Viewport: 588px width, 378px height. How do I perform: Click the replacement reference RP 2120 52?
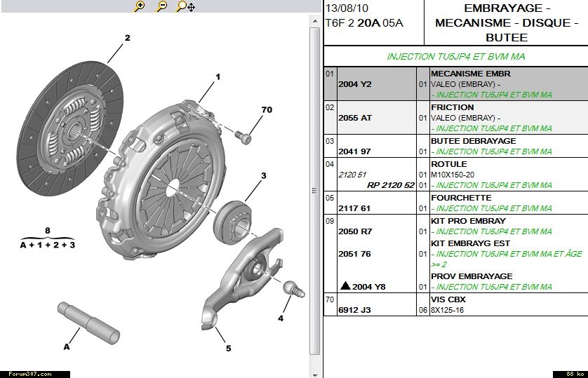point(391,185)
